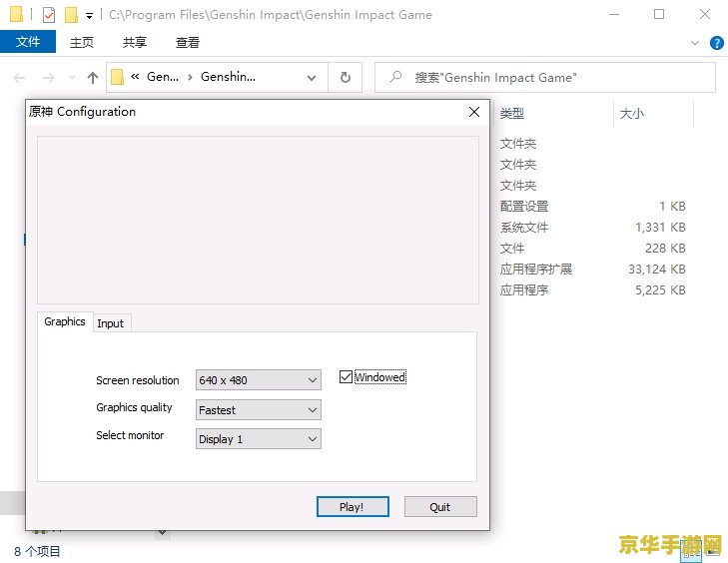The image size is (728, 563).
Task: Click the search Genshin Impact Game field
Action: pos(545,78)
